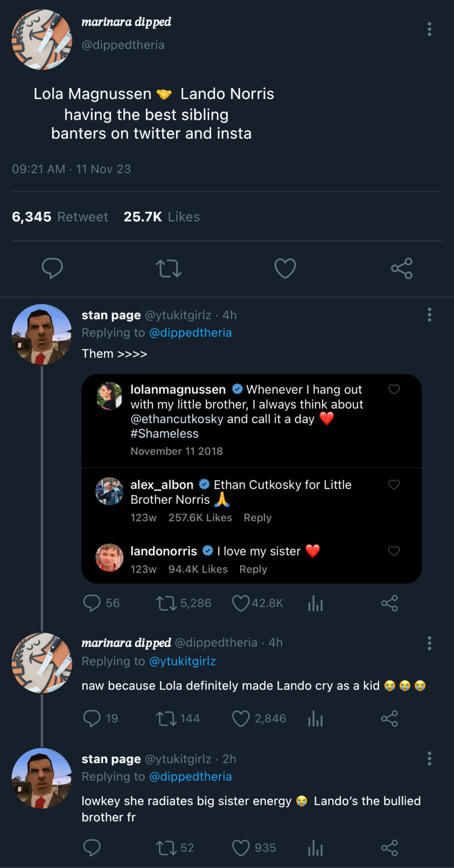The width and height of the screenshot is (454, 868).
Task: Open options on 'naw because Lola' reply
Action: (x=429, y=643)
